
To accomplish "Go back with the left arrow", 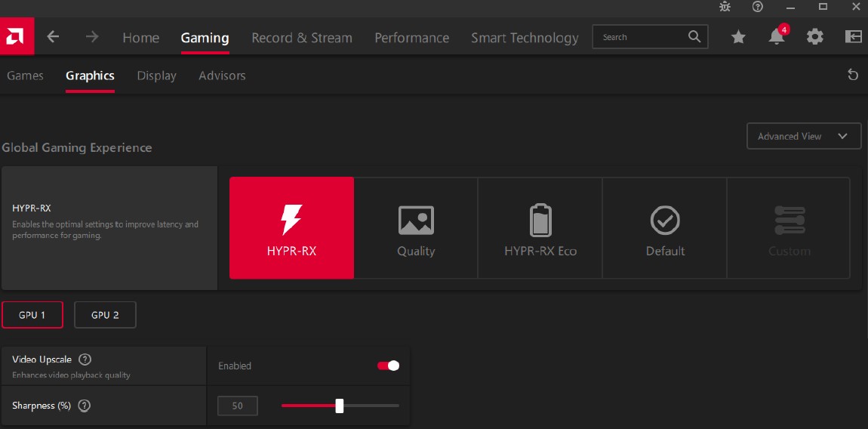I will pyautogui.click(x=53, y=37).
